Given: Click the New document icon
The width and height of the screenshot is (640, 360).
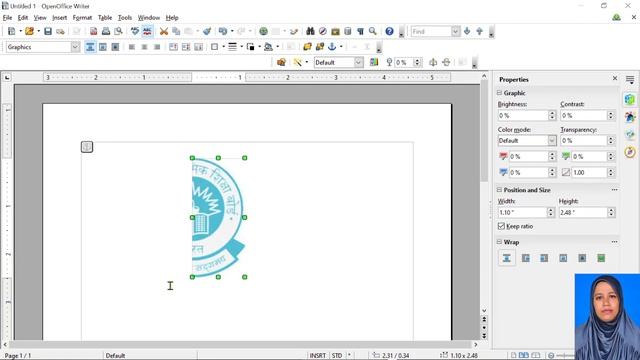Looking at the screenshot, I should 11,31.
